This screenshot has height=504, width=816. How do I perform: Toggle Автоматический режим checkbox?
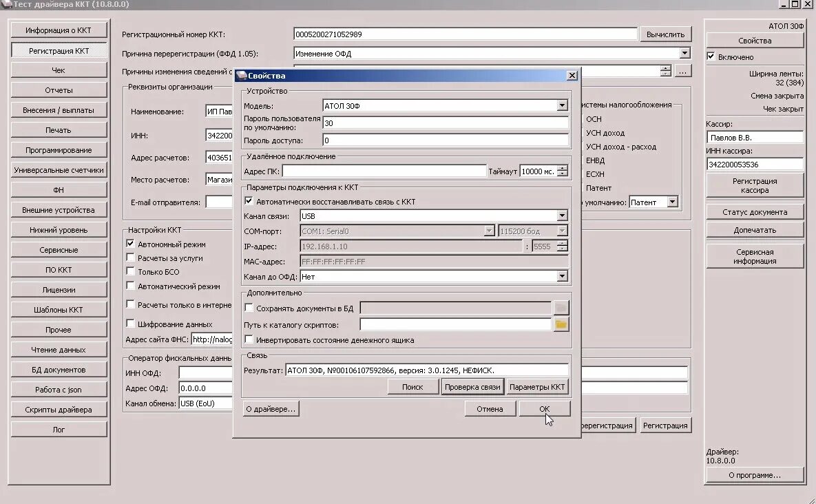pos(131,286)
